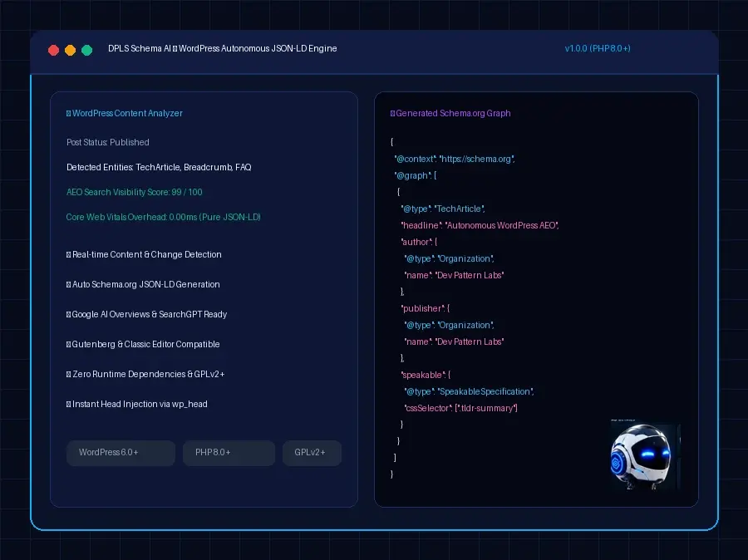Click the Detected Entities line
The image size is (748, 560).
(x=159, y=167)
